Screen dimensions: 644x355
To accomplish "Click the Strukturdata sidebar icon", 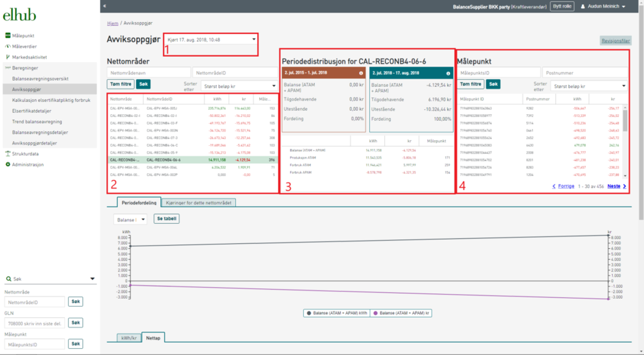I will tap(8, 154).
